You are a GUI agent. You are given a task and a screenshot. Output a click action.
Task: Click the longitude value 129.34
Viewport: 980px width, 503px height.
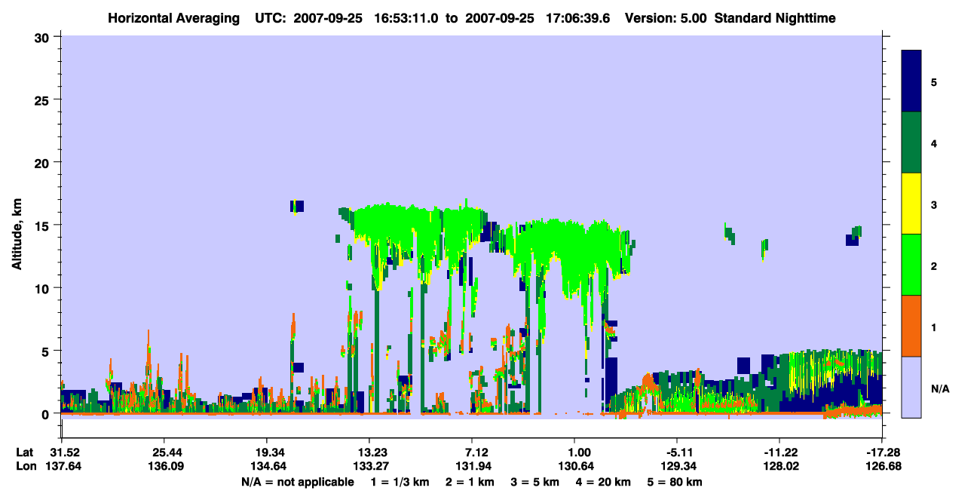click(x=677, y=466)
